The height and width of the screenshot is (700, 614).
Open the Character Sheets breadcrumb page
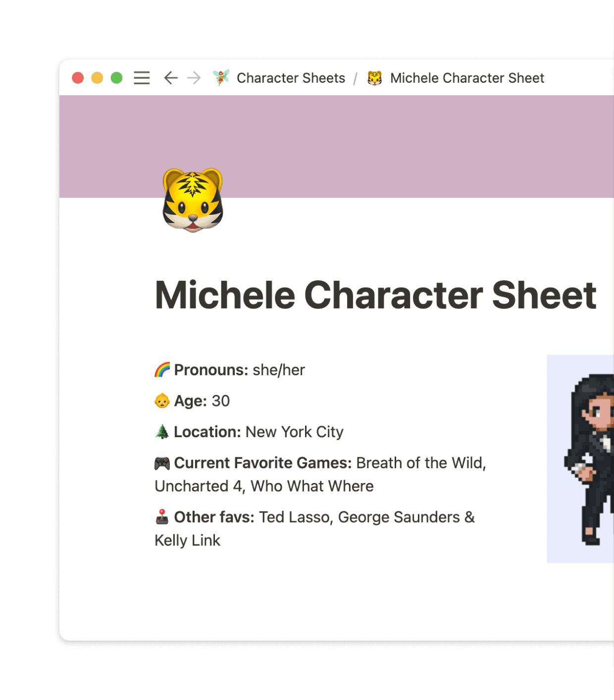pyautogui.click(x=291, y=78)
